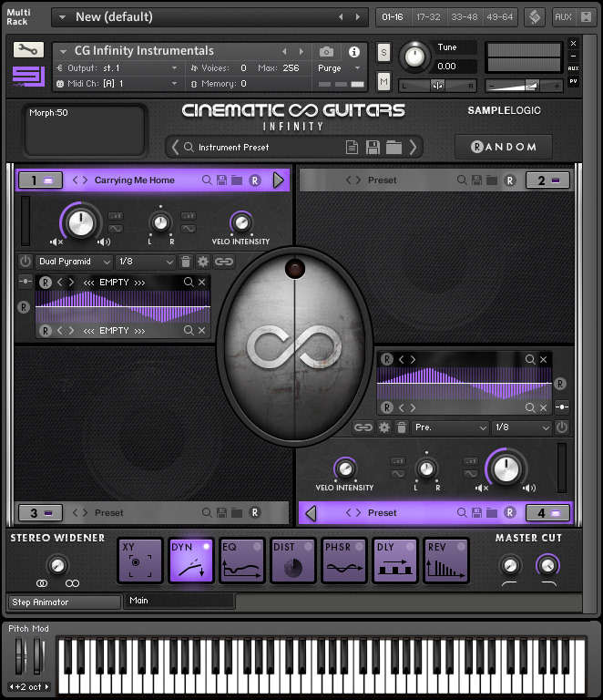Click trash icon next to Pre. dropdown
This screenshot has width=603, height=700.
point(402,427)
